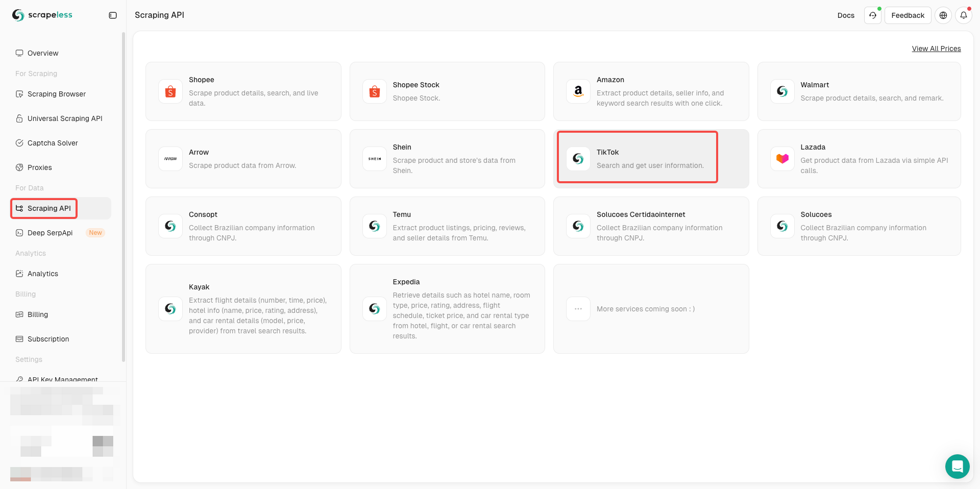
Task: Click the Scraping Browser icon
Action: click(19, 94)
